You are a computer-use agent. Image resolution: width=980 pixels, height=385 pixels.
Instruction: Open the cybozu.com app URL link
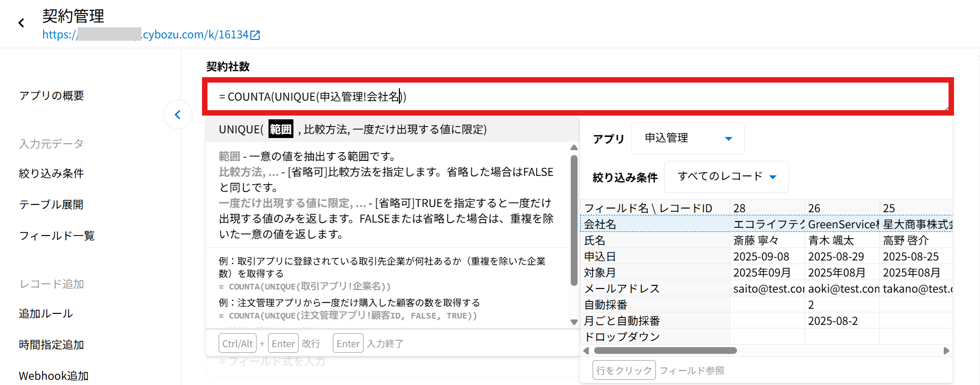(x=145, y=35)
